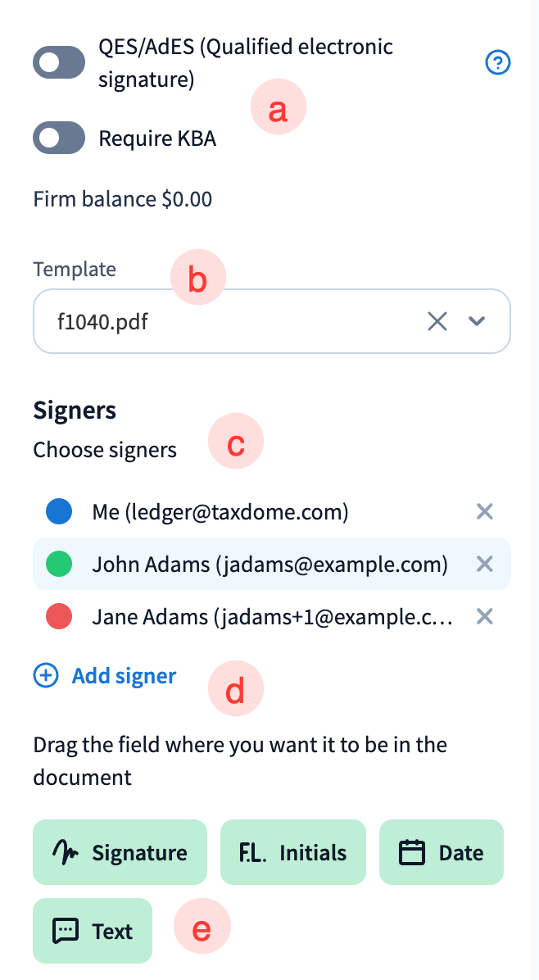The width and height of the screenshot is (539, 980).
Task: Click the plus icon beside Add signer
Action: click(46, 676)
